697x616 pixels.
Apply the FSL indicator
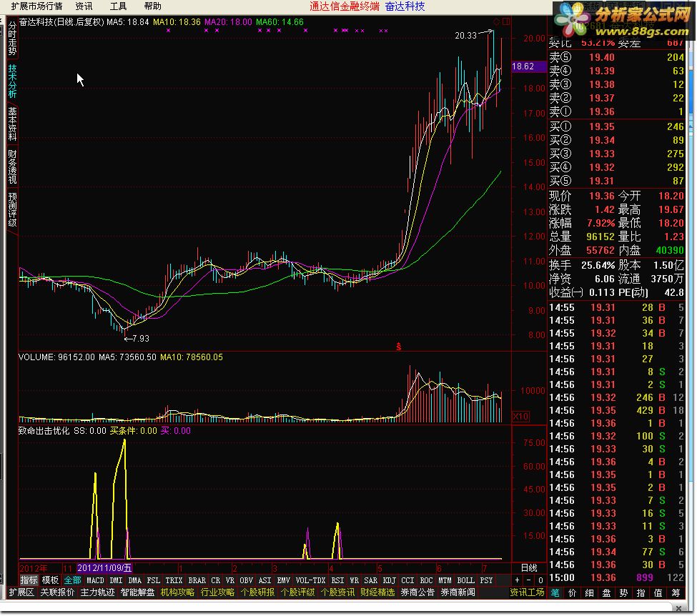coord(154,580)
